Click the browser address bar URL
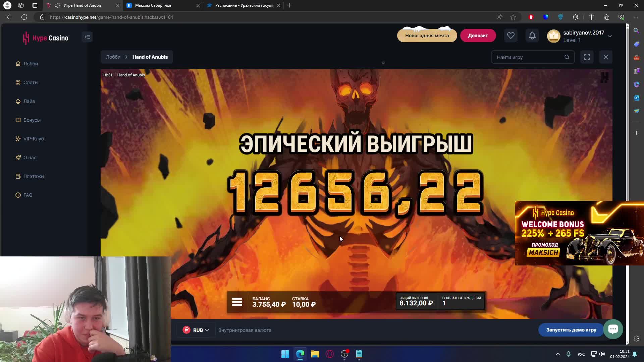Screen dimensions: 644x362 point(111,17)
